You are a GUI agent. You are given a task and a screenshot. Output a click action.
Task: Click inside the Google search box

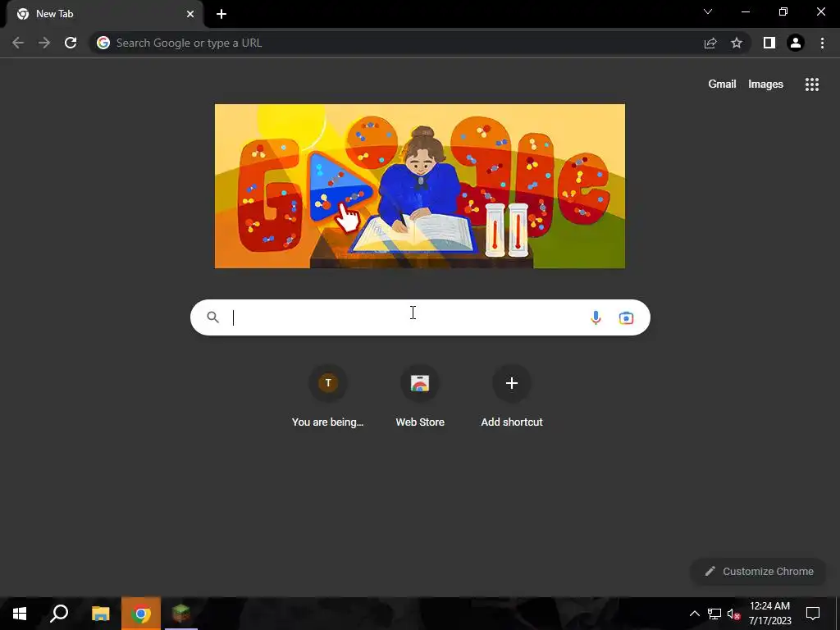[420, 317]
